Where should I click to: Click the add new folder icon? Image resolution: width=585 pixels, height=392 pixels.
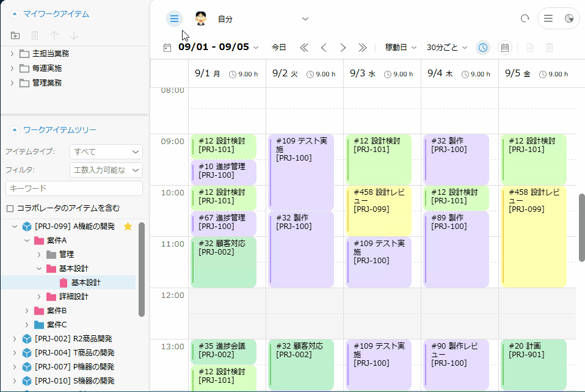pyautogui.click(x=15, y=36)
